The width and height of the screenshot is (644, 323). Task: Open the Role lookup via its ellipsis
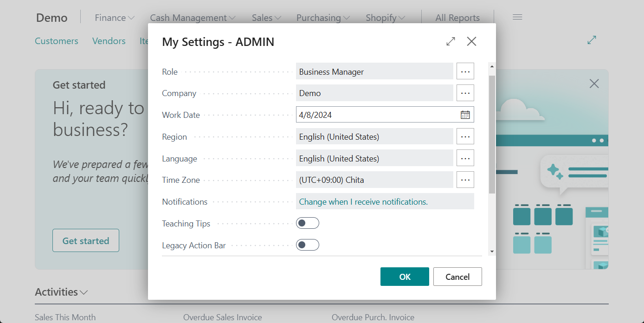(465, 71)
